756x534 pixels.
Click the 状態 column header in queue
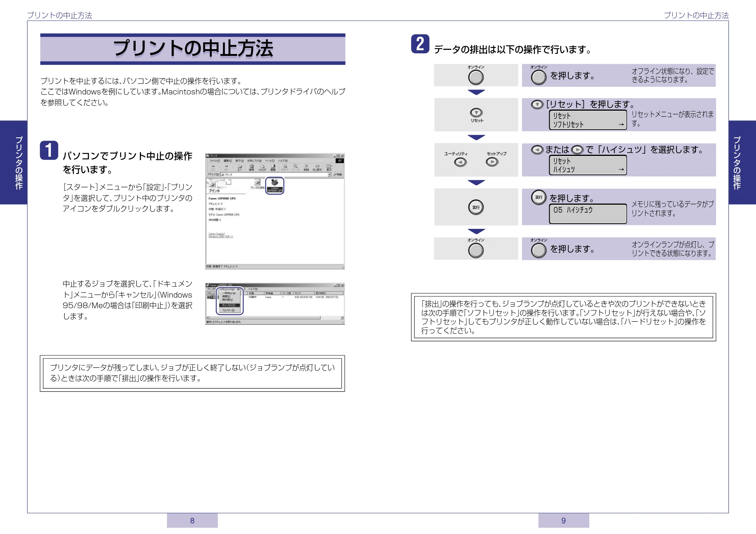tap(256, 293)
